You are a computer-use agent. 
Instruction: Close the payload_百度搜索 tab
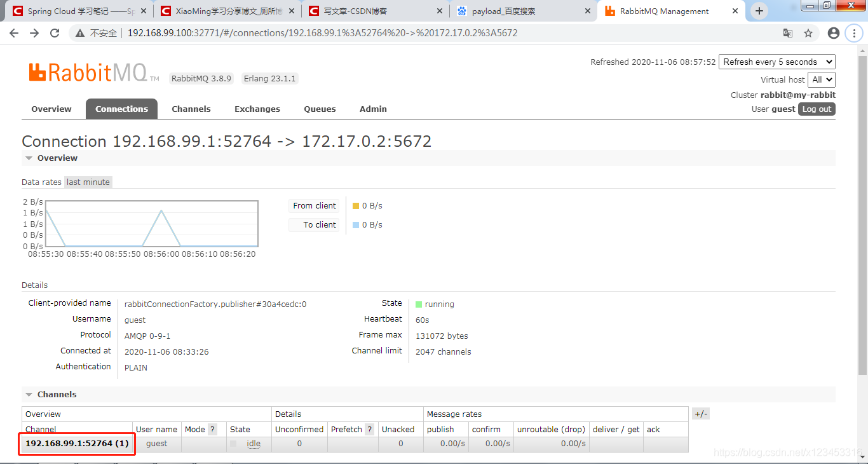pyautogui.click(x=587, y=11)
